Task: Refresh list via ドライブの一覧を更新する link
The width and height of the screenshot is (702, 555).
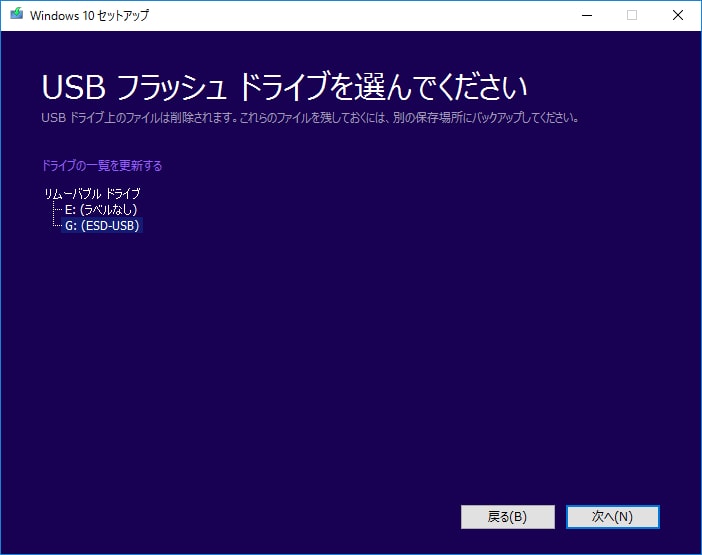Action: (101, 166)
